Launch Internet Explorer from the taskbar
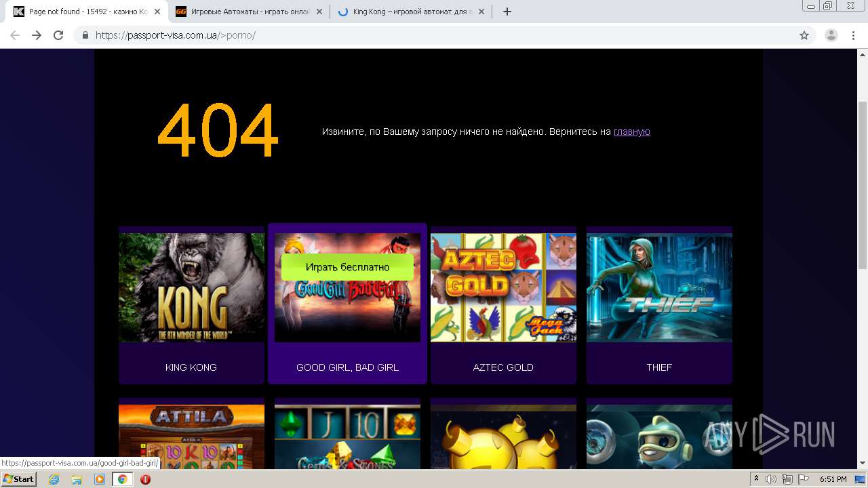The image size is (868, 488). [54, 479]
